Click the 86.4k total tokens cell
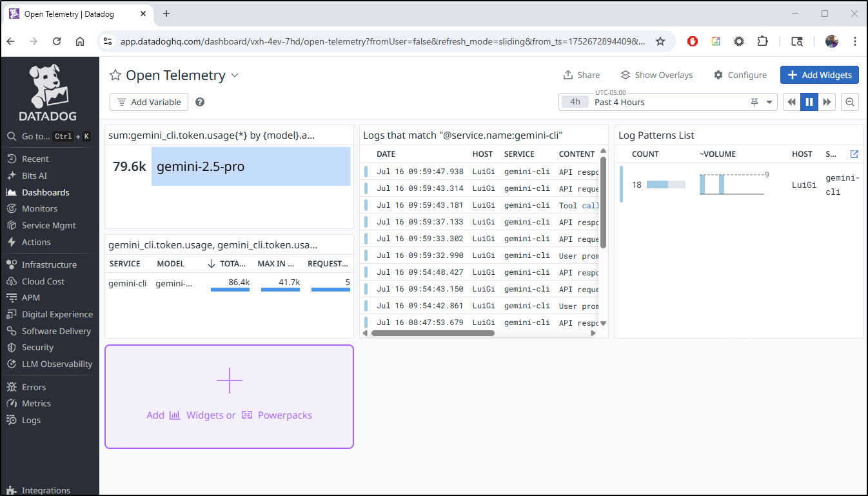 click(x=230, y=283)
